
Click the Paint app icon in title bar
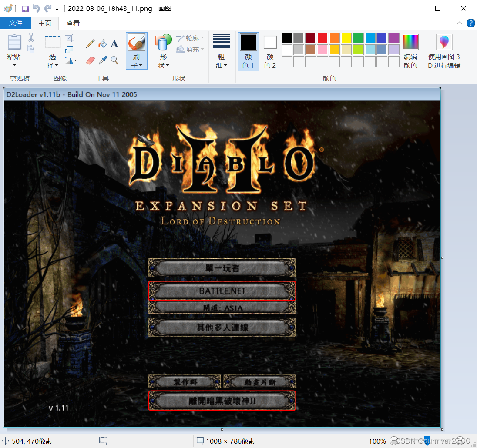coord(8,9)
